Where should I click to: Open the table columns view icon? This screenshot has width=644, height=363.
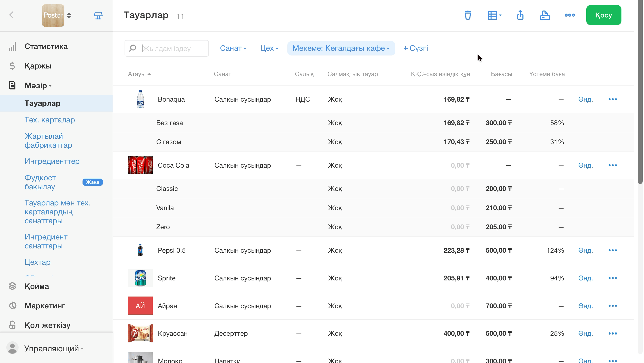494,15
